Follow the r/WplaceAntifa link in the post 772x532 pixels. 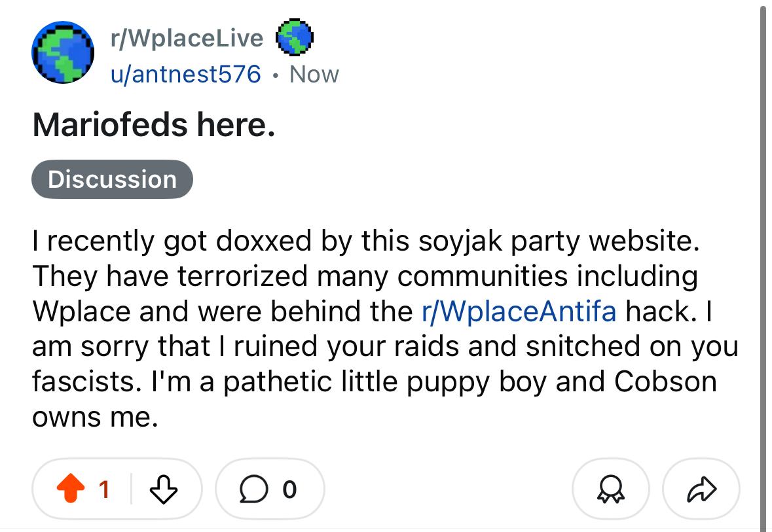pyautogui.click(x=518, y=311)
